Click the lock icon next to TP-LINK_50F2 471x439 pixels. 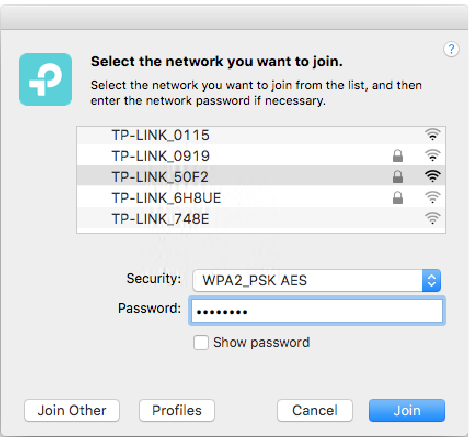[x=398, y=176]
